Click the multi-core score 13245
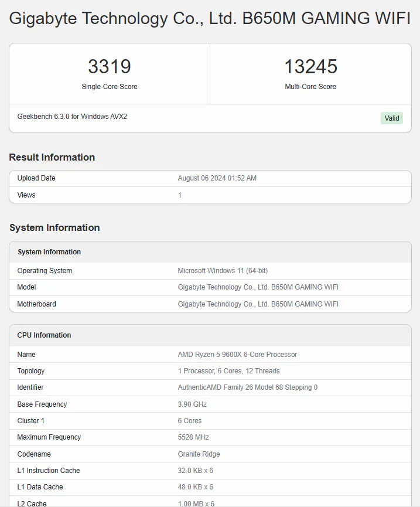The height and width of the screenshot is (507, 420). 310,66
